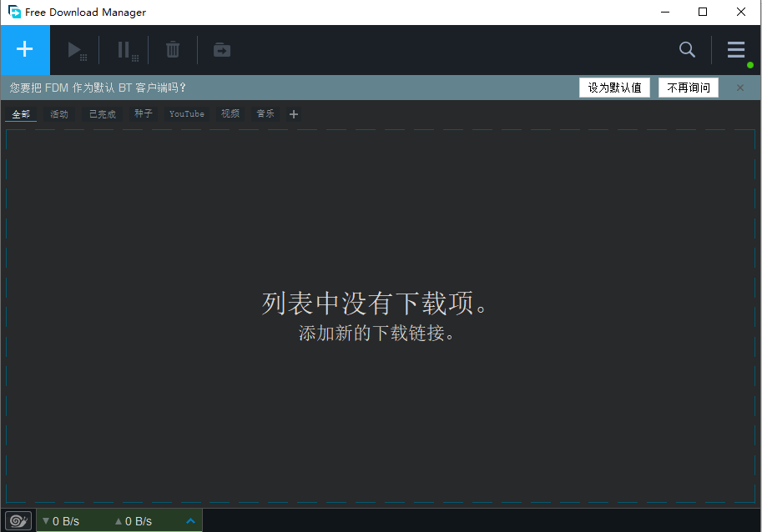Pause downloads with the pause icon
Screen dimensions: 762x532
coord(124,49)
